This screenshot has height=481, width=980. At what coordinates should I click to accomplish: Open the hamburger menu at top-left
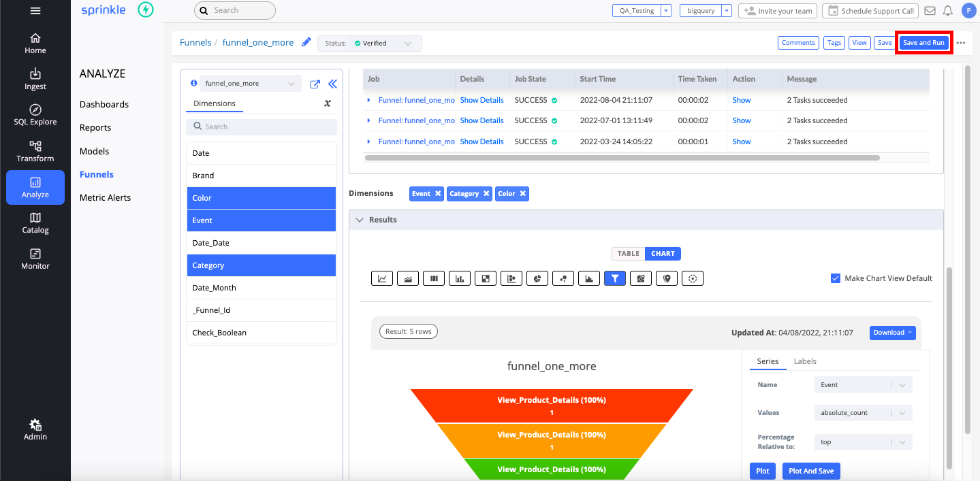[35, 11]
